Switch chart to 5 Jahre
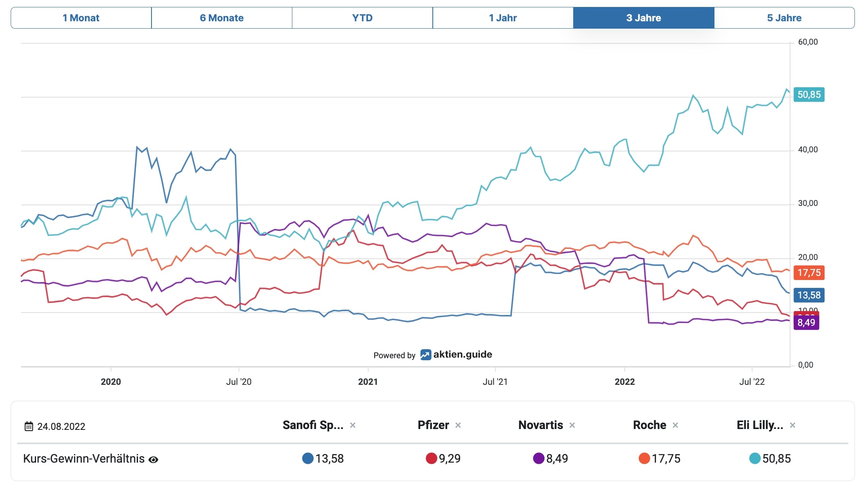Viewport: 868px width, 488px height. click(x=784, y=18)
